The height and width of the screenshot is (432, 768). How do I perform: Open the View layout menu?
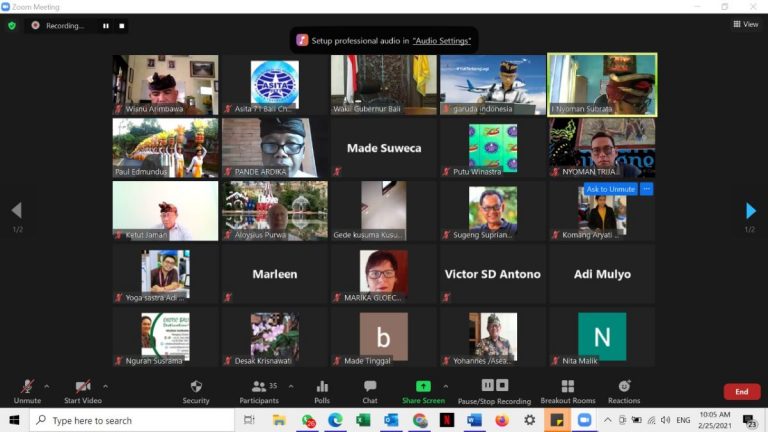745,24
